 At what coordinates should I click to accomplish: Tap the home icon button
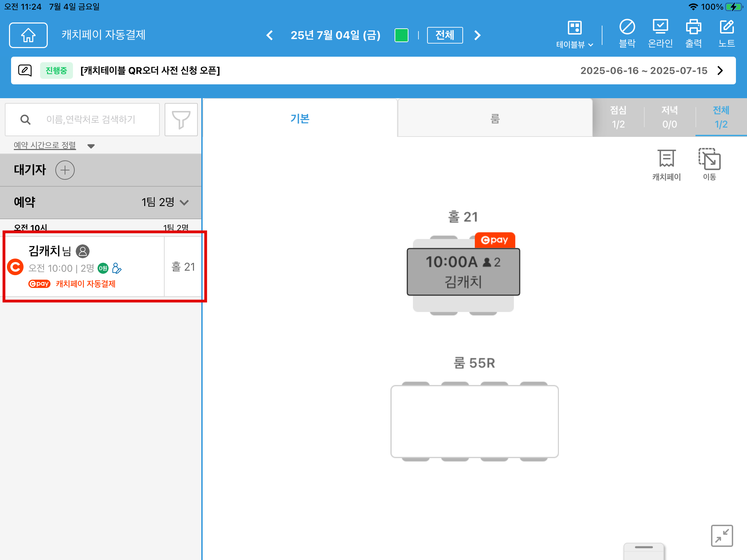coord(28,35)
